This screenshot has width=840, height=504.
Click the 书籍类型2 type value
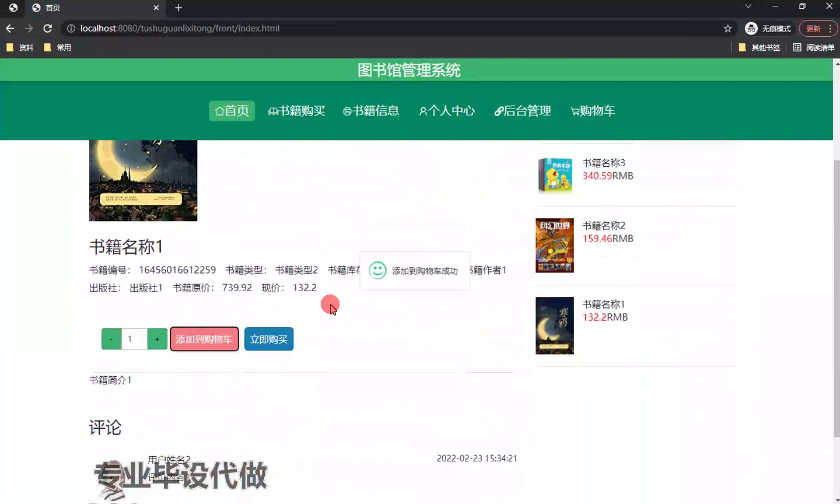click(x=296, y=270)
